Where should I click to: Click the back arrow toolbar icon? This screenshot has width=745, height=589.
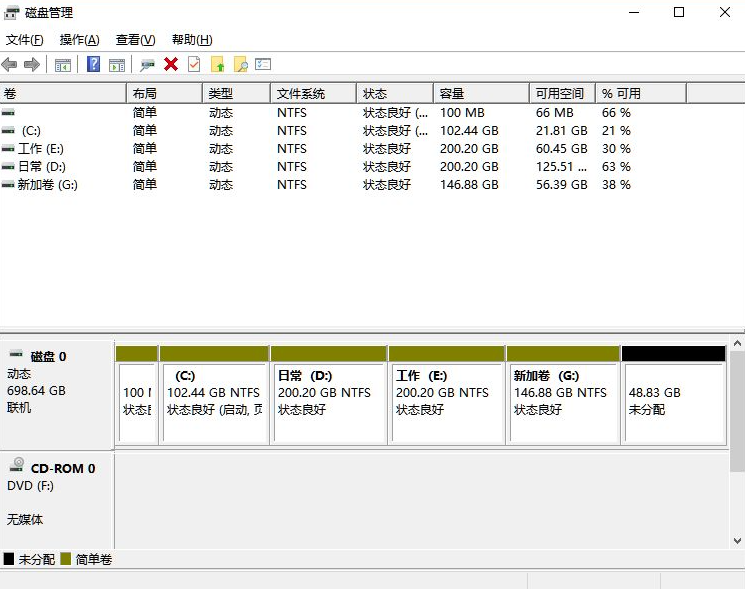point(9,65)
